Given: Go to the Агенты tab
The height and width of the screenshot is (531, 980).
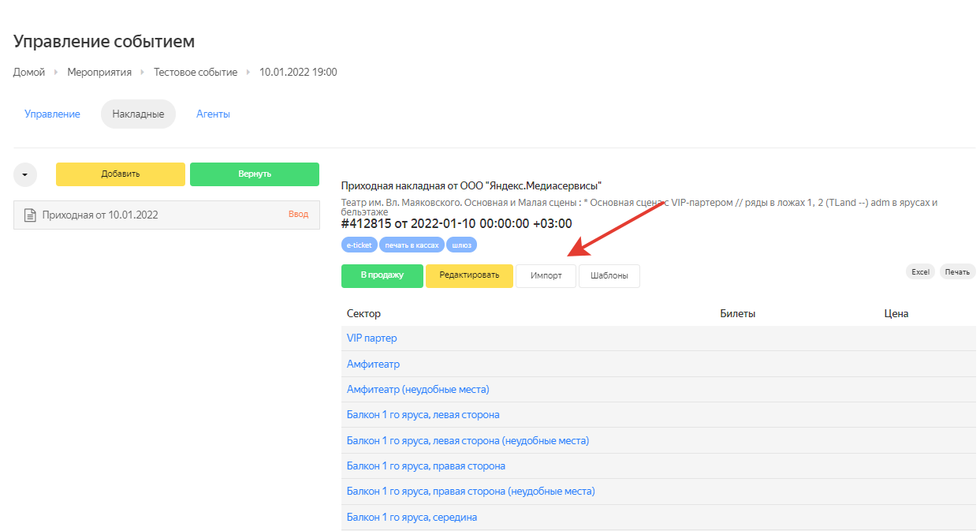Looking at the screenshot, I should 213,114.
